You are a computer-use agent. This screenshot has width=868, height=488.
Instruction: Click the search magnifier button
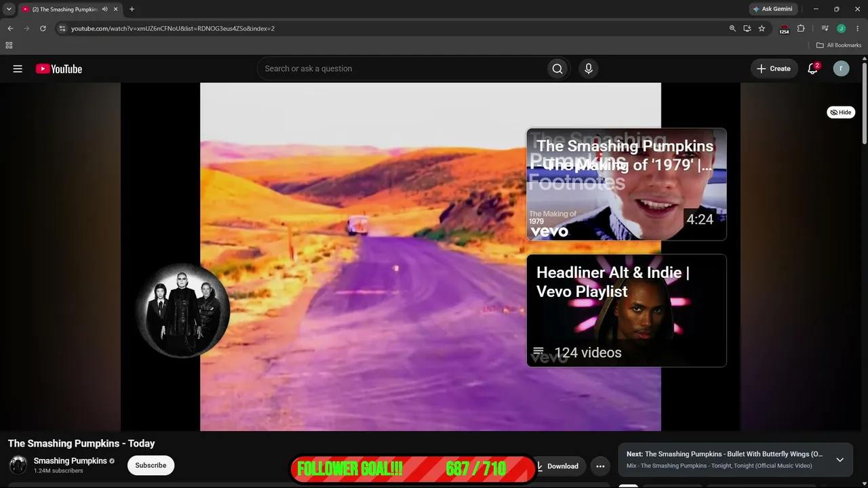pyautogui.click(x=557, y=68)
